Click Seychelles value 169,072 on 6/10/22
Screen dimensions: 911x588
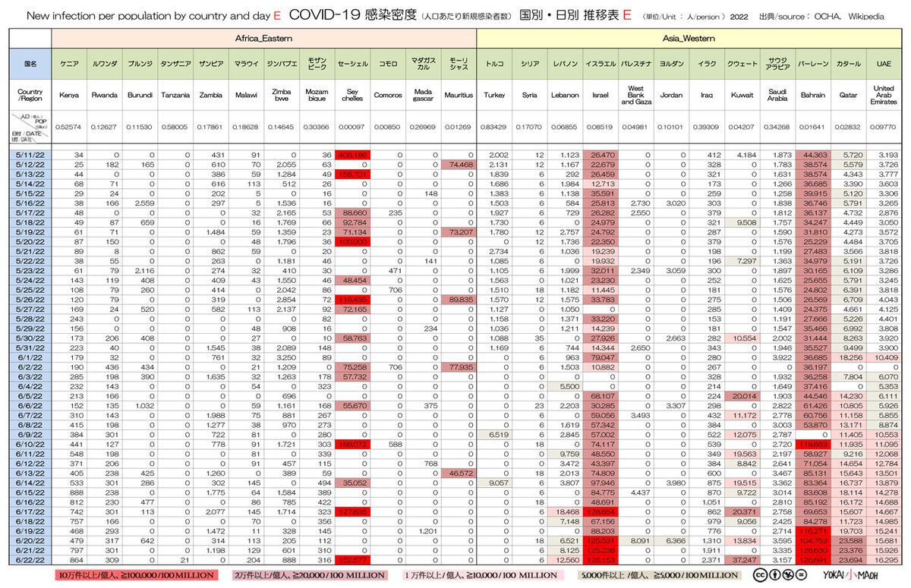point(352,444)
